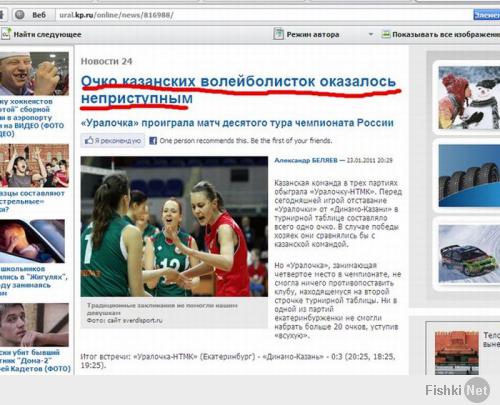Open car window thumbnail in sidebar

click(32, 241)
